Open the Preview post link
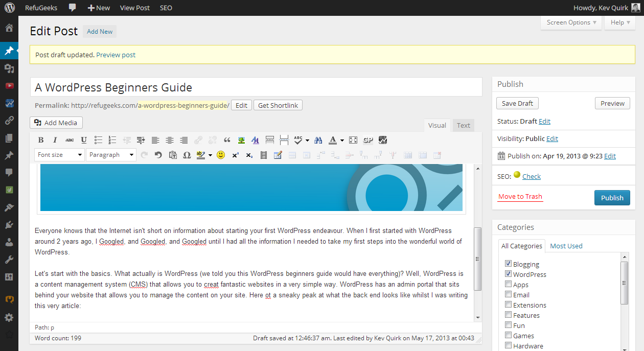 click(x=116, y=55)
